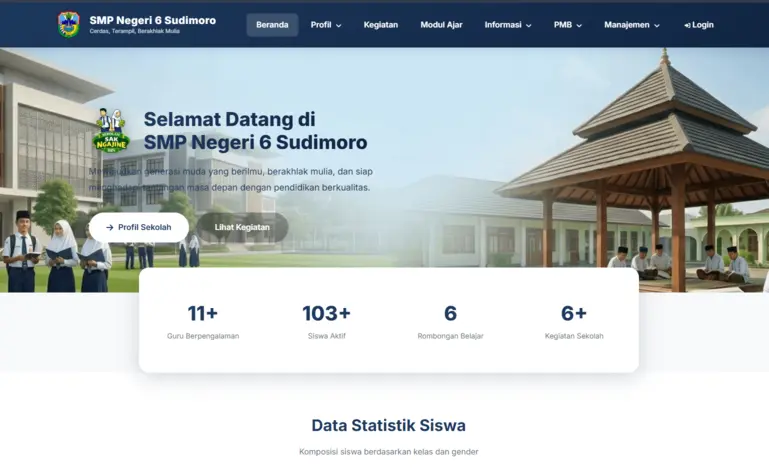Click the Komposisi siswa subtitle text
Viewport: 769px width, 475px height.
pyautogui.click(x=388, y=451)
